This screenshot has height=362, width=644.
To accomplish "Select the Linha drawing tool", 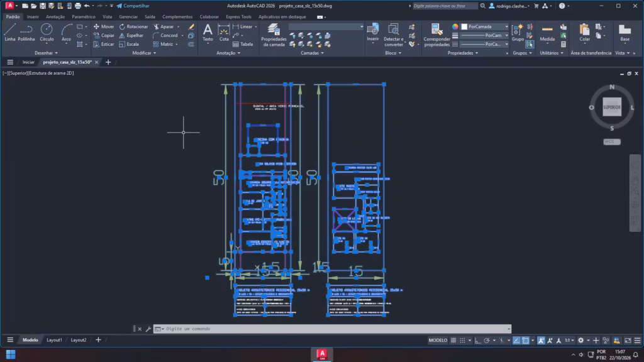I will click(x=10, y=33).
